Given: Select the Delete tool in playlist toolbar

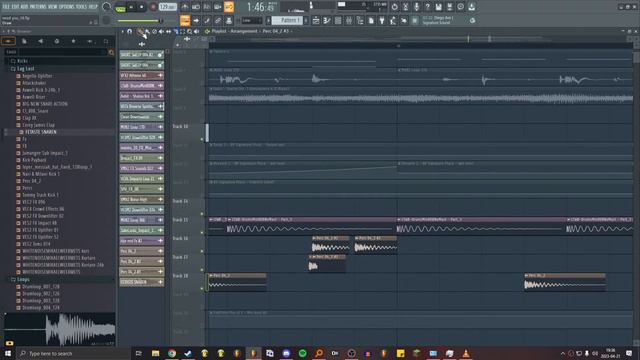Looking at the screenshot, I should [x=154, y=31].
